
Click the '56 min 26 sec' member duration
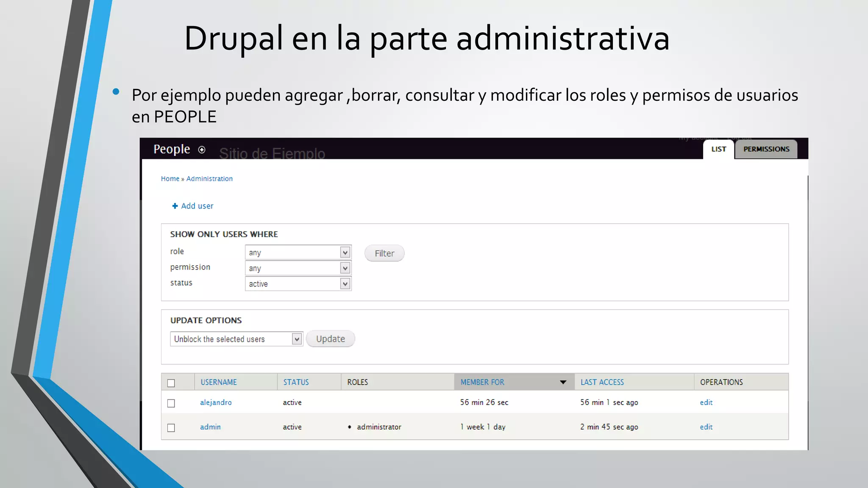coord(484,402)
